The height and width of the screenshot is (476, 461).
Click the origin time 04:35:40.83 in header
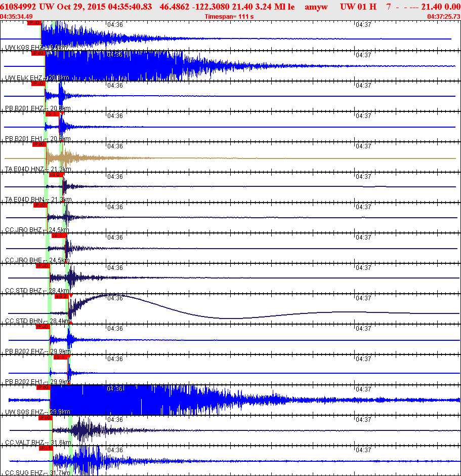coord(130,7)
